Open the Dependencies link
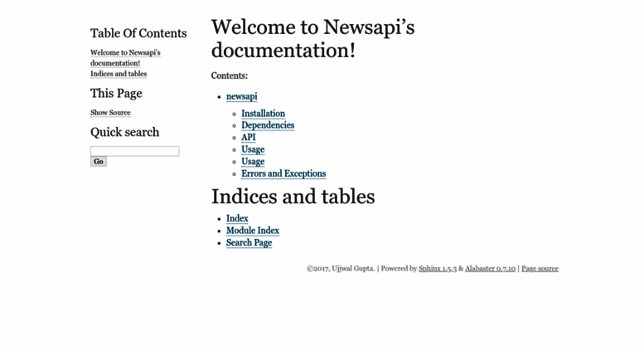 pyautogui.click(x=268, y=125)
